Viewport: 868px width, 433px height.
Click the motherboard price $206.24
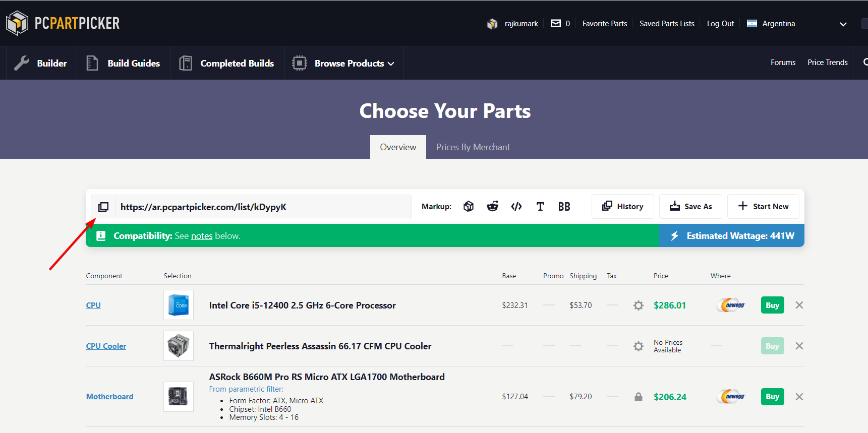[x=670, y=397]
